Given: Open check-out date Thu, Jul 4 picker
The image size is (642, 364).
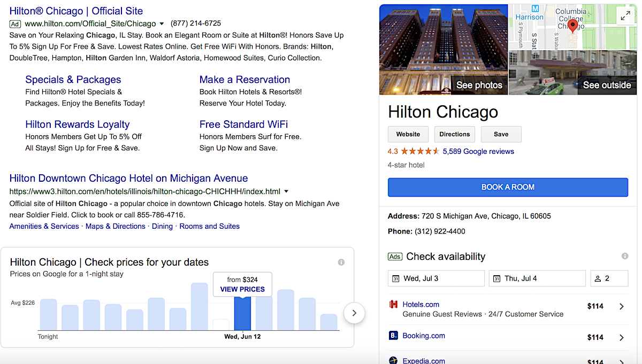Looking at the screenshot, I should (537, 278).
